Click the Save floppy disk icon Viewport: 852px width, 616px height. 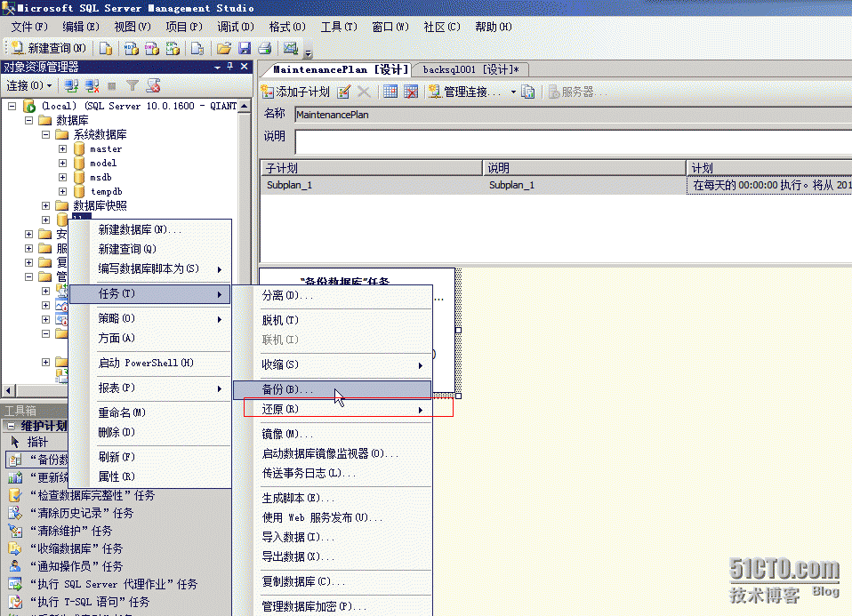pos(245,48)
